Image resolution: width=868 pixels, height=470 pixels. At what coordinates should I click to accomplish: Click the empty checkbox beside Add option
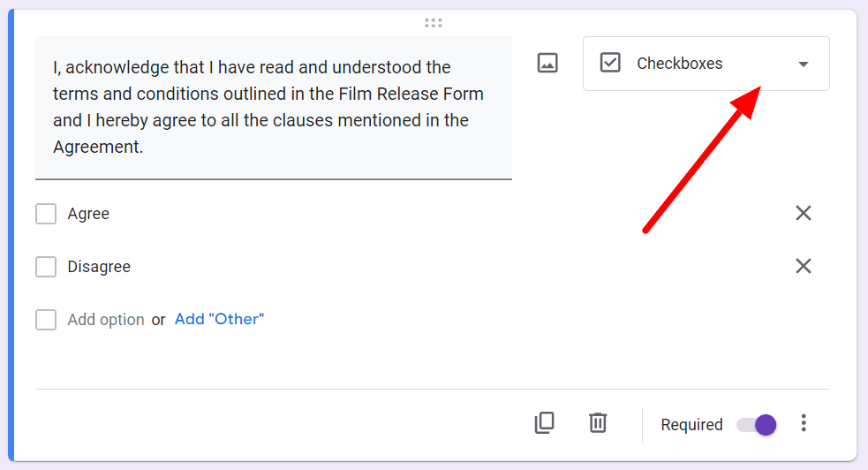[46, 320]
